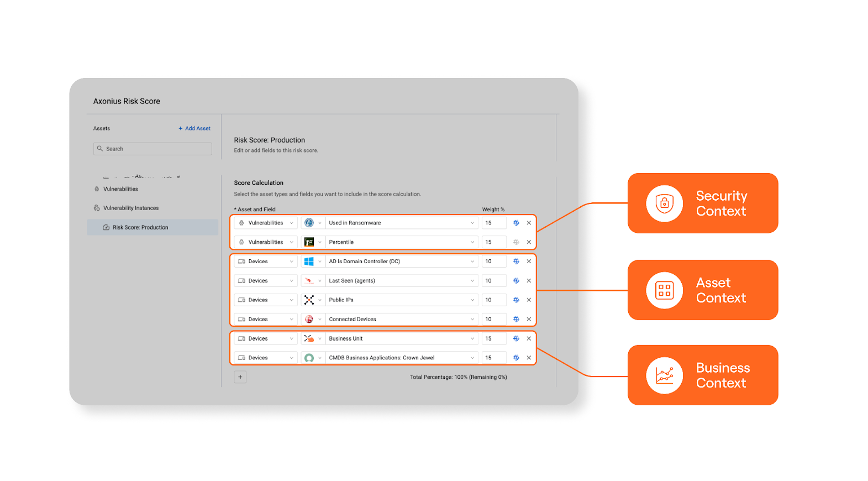This screenshot has height=481, width=868.
Task: Open the Percentile field dropdown
Action: [x=402, y=242]
